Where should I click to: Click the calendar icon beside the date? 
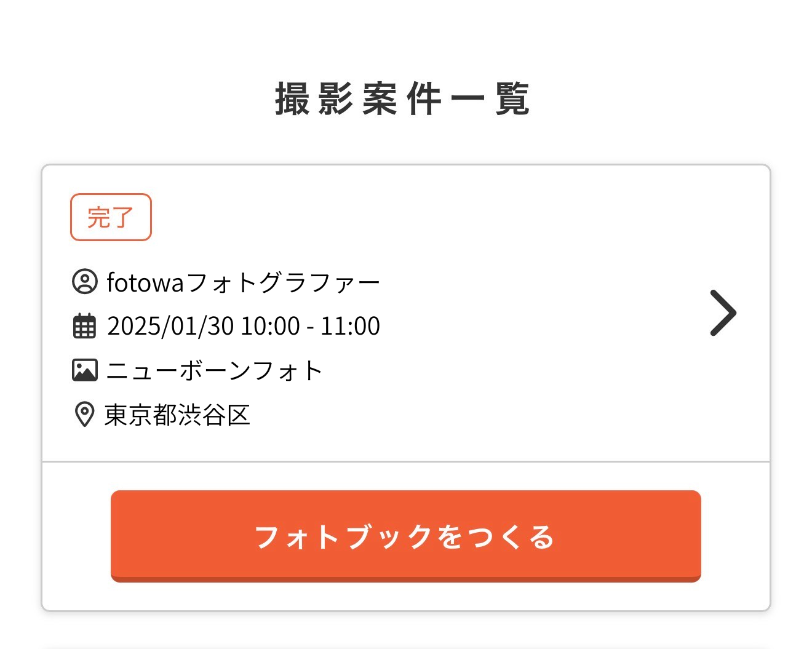point(85,326)
